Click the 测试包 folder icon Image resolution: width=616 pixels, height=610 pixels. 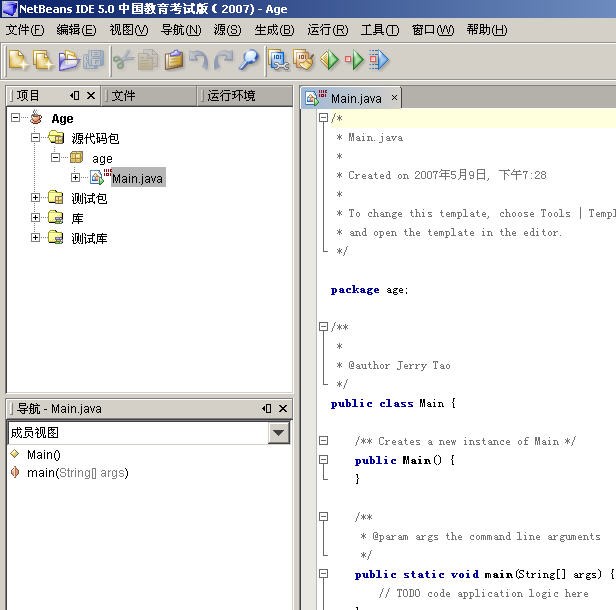click(x=56, y=197)
